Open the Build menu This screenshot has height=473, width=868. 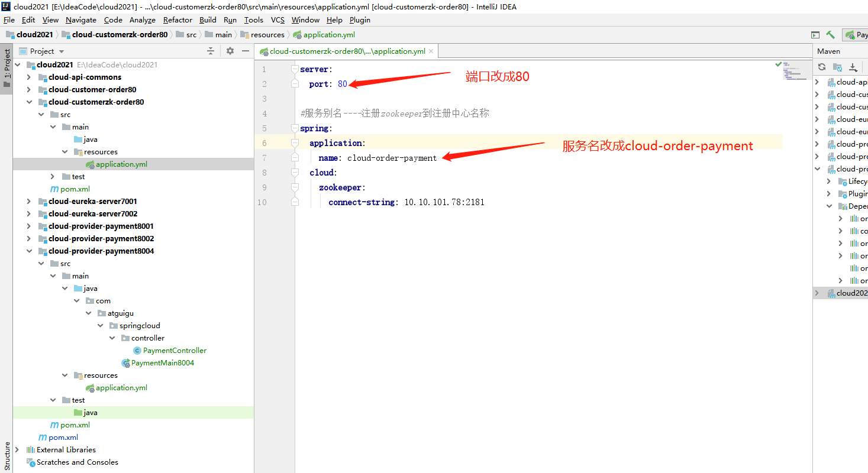(208, 20)
